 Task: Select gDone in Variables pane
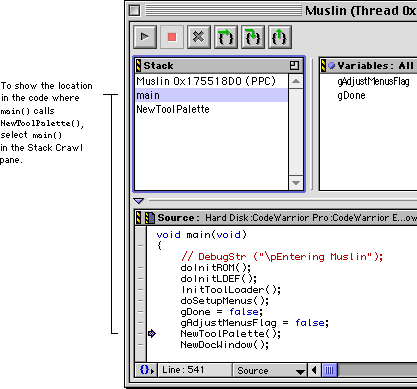pyautogui.click(x=351, y=95)
